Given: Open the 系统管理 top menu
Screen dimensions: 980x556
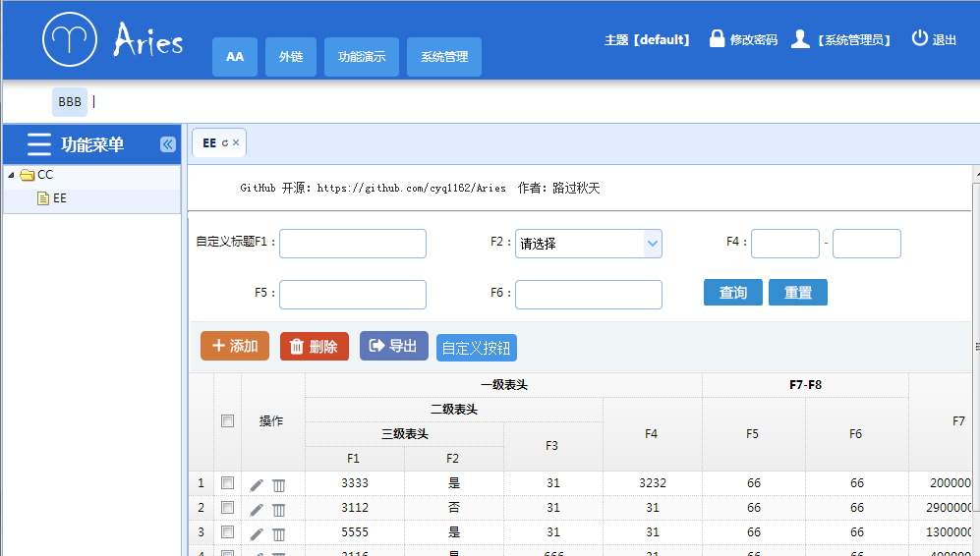Looking at the screenshot, I should coord(443,57).
